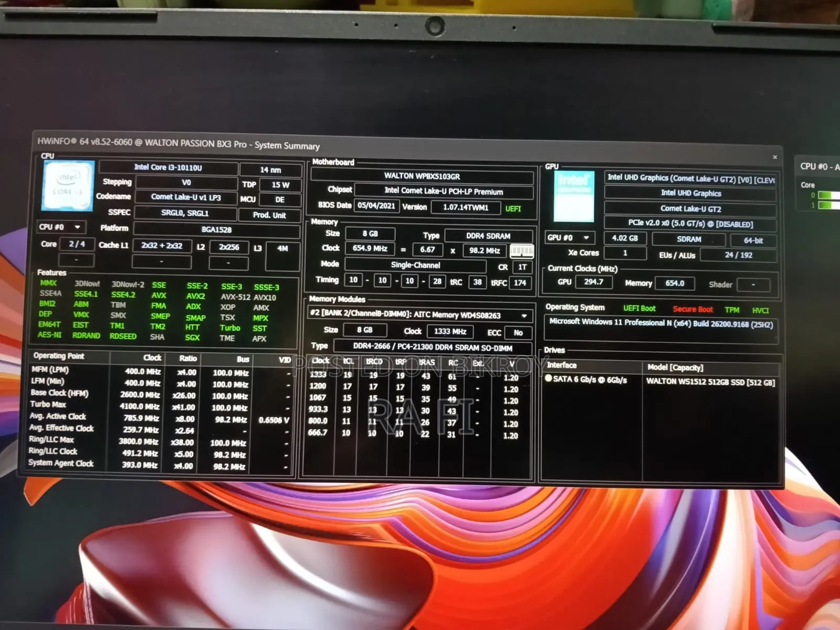This screenshot has width=840, height=630.
Task: Click the AVX2 feature flag
Action: [195, 296]
